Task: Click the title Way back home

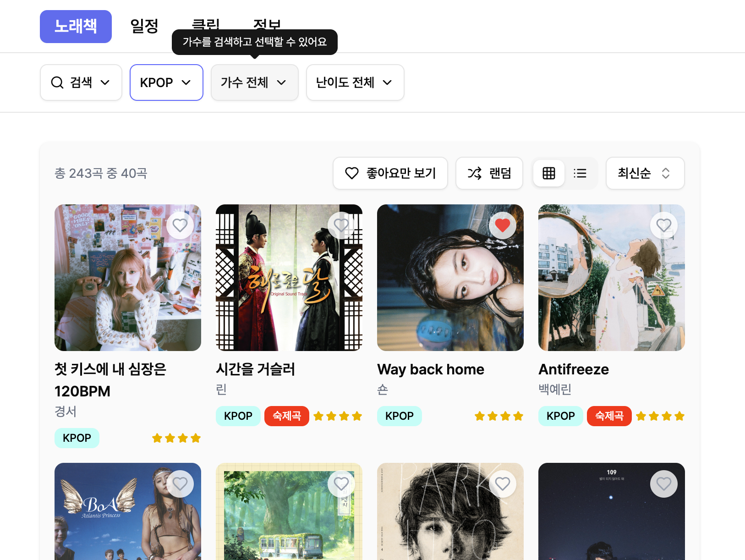Action: pyautogui.click(x=431, y=369)
